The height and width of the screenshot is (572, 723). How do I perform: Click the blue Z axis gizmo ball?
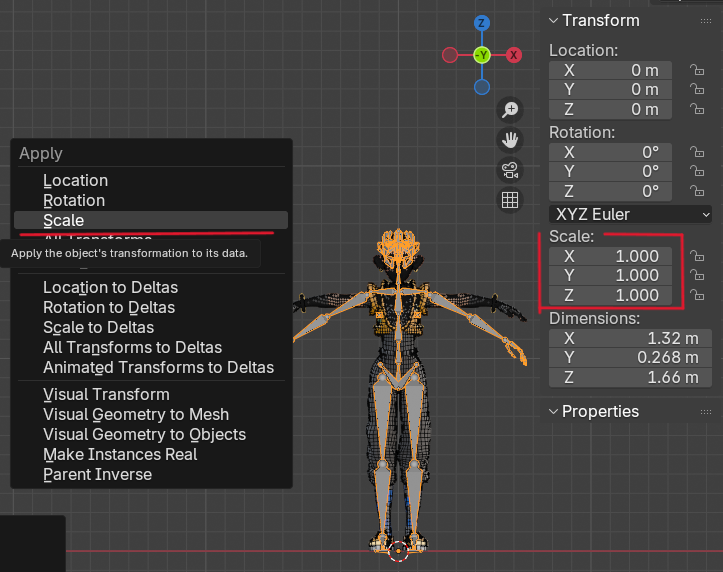[x=482, y=23]
